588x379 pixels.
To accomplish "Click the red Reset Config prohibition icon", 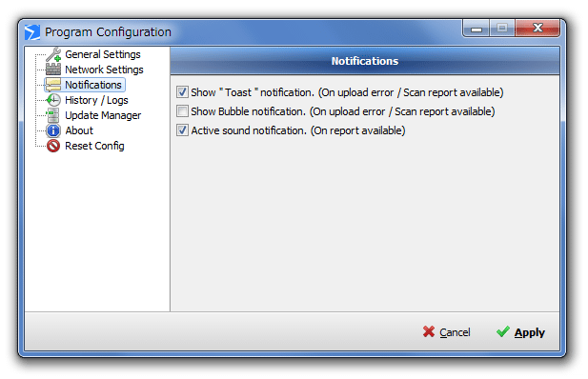I will [53, 146].
